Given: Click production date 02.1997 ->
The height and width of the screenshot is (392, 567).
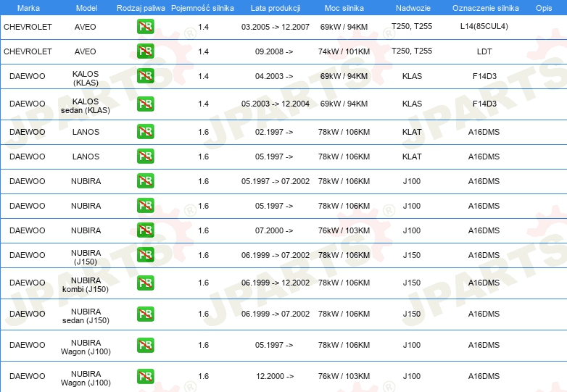Looking at the screenshot, I should (274, 132).
